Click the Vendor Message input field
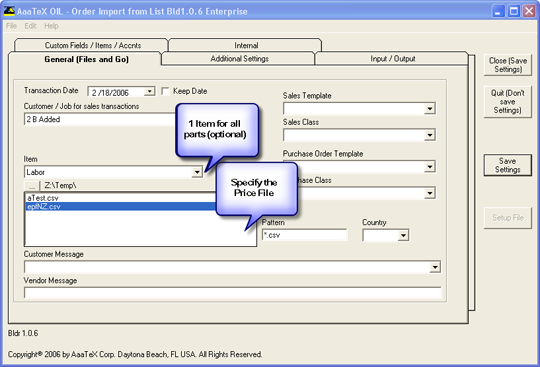This screenshot has width=540, height=367. [232, 293]
